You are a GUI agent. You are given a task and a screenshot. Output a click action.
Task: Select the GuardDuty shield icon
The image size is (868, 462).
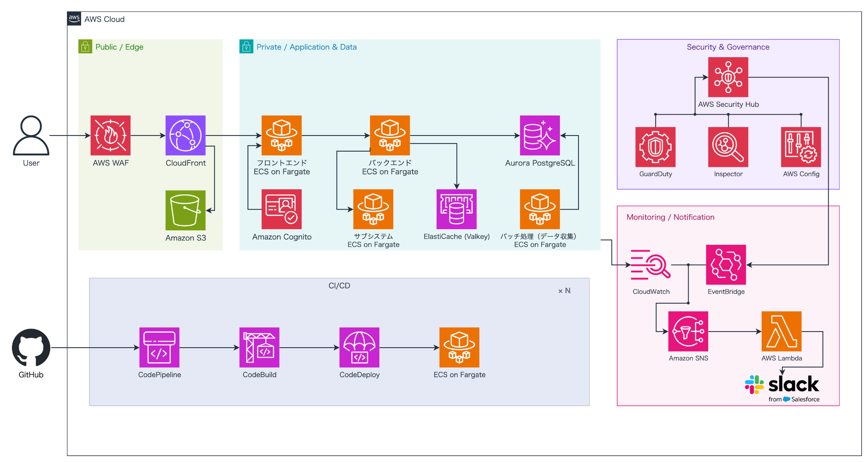tap(655, 147)
